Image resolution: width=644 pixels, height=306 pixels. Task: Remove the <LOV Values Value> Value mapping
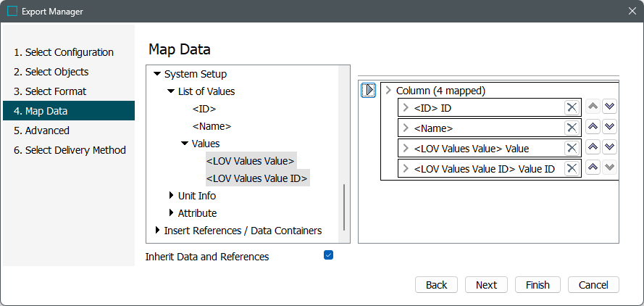click(571, 148)
